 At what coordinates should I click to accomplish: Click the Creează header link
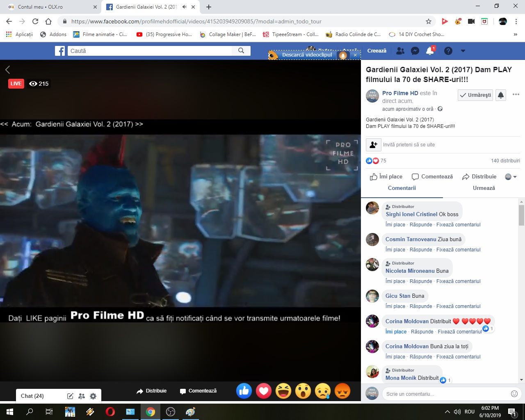point(377,51)
